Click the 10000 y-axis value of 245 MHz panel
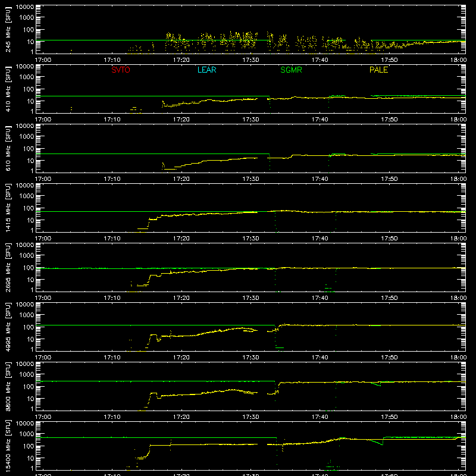The image size is (476, 476). [x=25, y=7]
